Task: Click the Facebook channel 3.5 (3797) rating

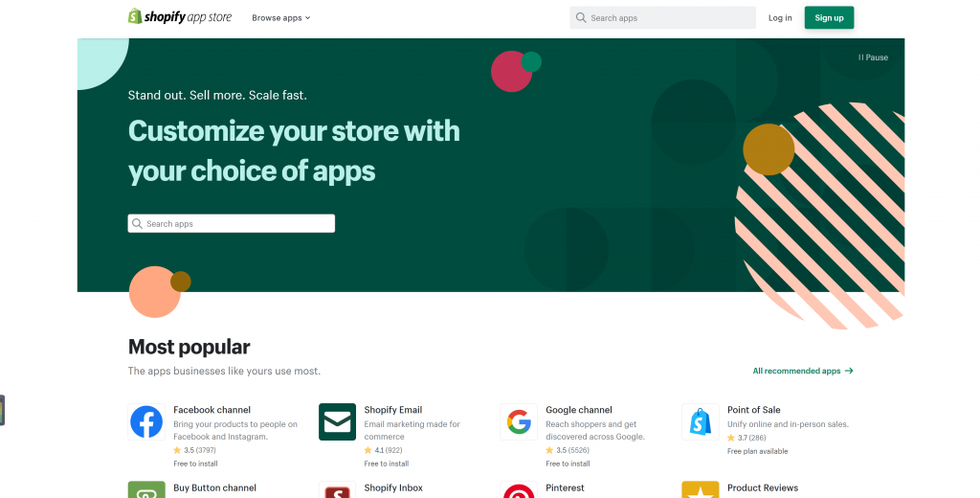Action: [195, 450]
